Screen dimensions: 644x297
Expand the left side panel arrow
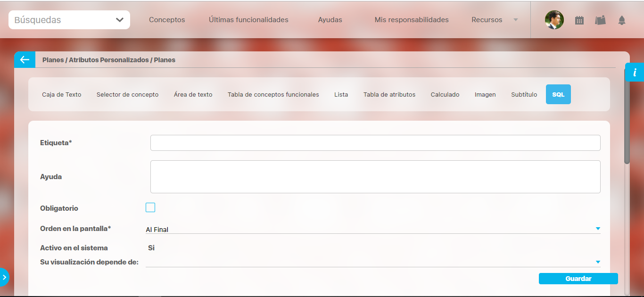click(4, 277)
